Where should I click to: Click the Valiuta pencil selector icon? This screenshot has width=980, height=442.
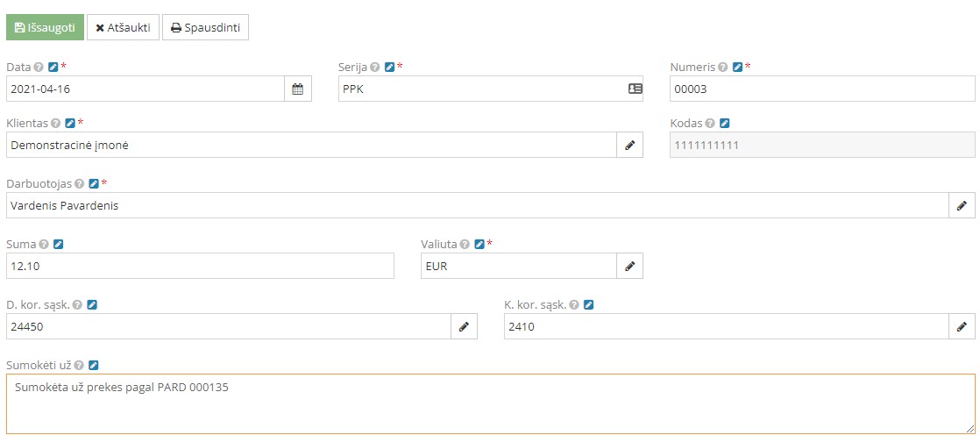click(x=629, y=266)
